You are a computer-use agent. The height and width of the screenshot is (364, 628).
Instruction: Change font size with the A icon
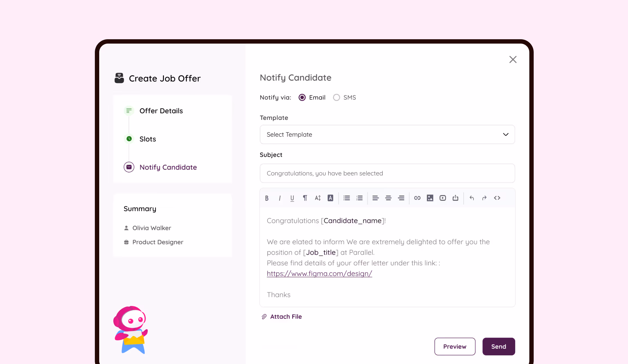click(x=318, y=198)
